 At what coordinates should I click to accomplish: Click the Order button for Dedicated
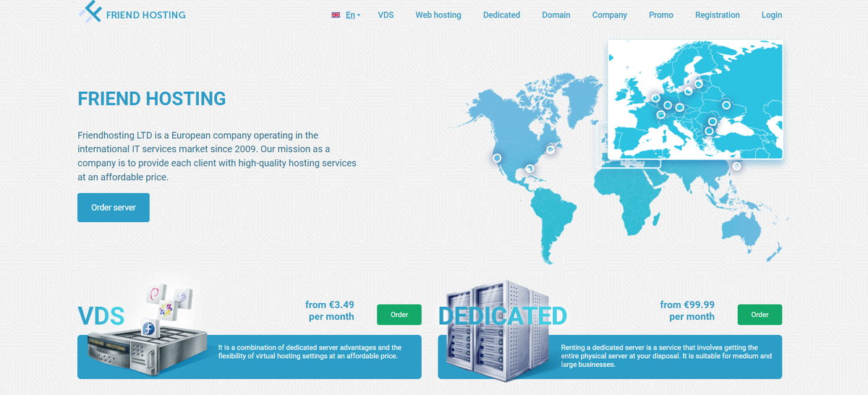tap(759, 315)
